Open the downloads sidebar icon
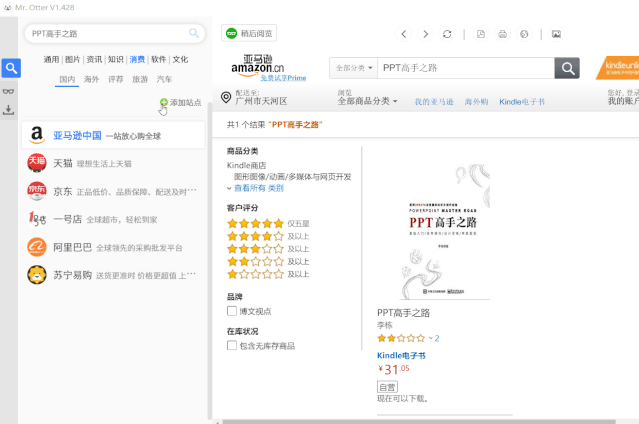The height and width of the screenshot is (424, 639). pyautogui.click(x=8, y=110)
